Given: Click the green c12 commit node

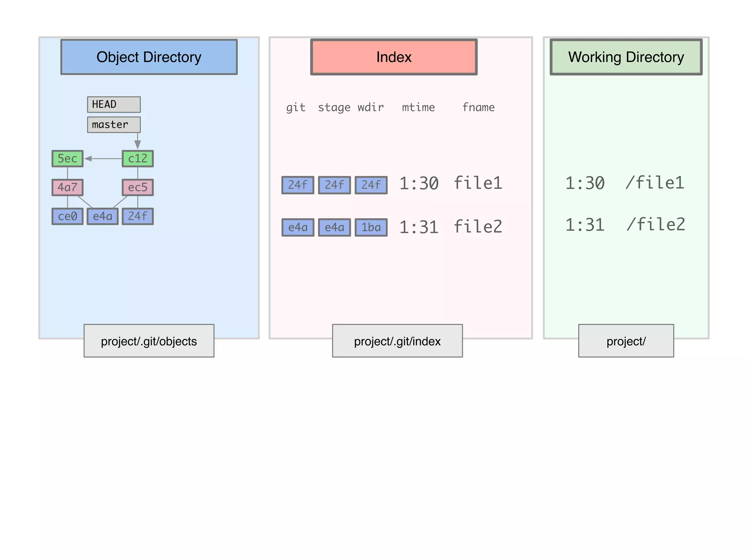Looking at the screenshot, I should (138, 159).
